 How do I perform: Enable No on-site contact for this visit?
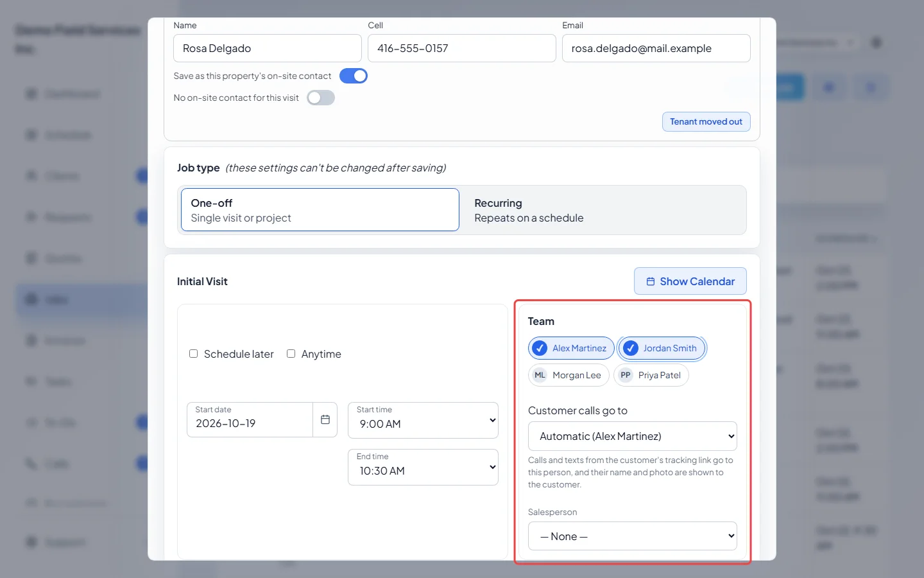(321, 98)
